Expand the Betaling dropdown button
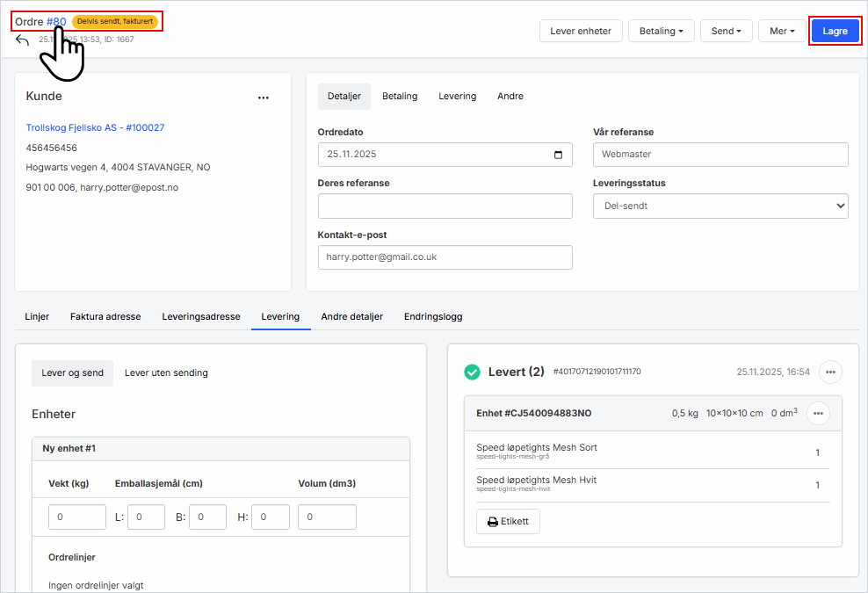Viewport: 868px width, 593px height. 662,31
